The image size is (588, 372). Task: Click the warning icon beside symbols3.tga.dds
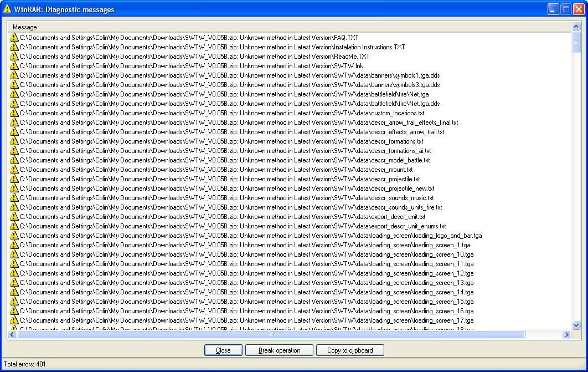[x=14, y=85]
